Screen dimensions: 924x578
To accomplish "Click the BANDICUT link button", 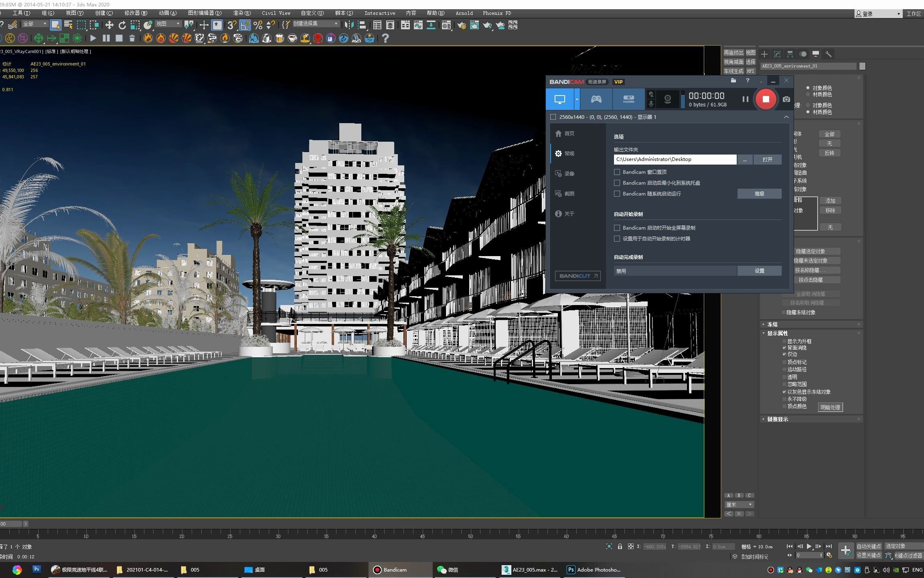I will point(577,276).
